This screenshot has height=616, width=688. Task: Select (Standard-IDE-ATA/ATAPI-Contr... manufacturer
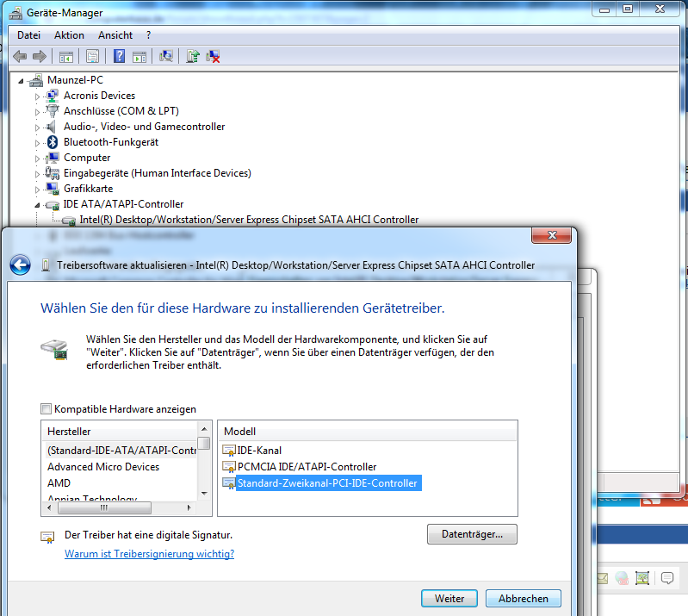point(121,450)
